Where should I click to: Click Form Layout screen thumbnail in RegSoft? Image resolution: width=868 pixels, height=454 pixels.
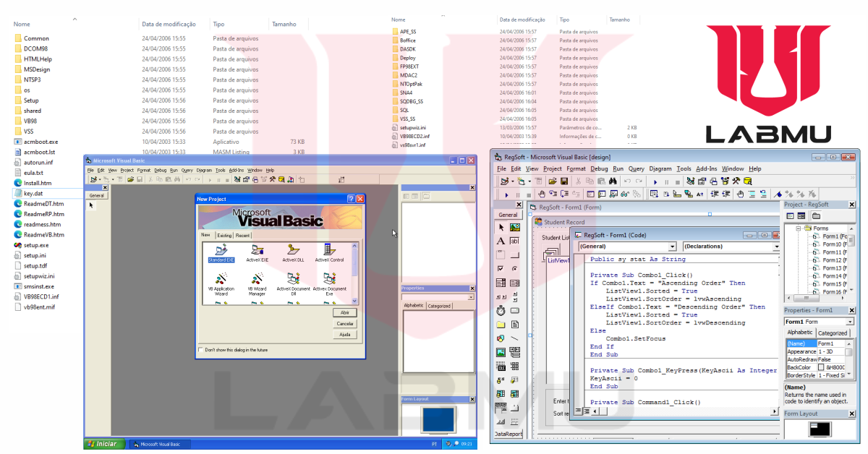pos(820,429)
